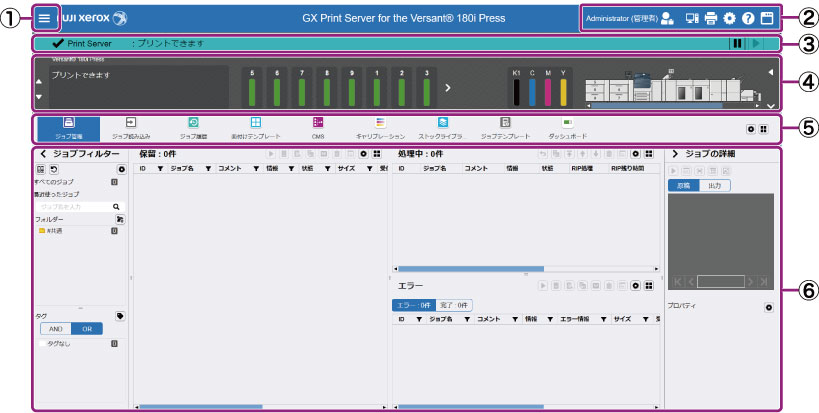Viewport: 819px width, 413px height.
Task: Click the 保留 list grid view icon
Action: pyautogui.click(x=377, y=154)
